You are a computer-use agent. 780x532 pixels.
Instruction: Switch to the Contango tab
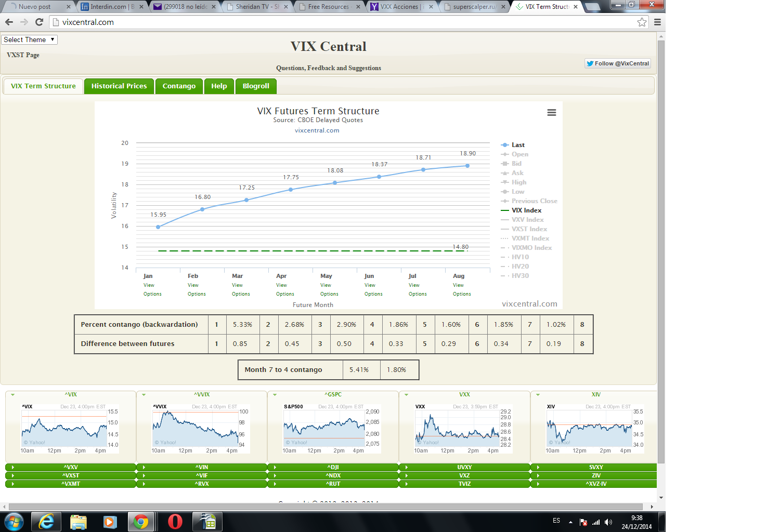click(x=179, y=86)
